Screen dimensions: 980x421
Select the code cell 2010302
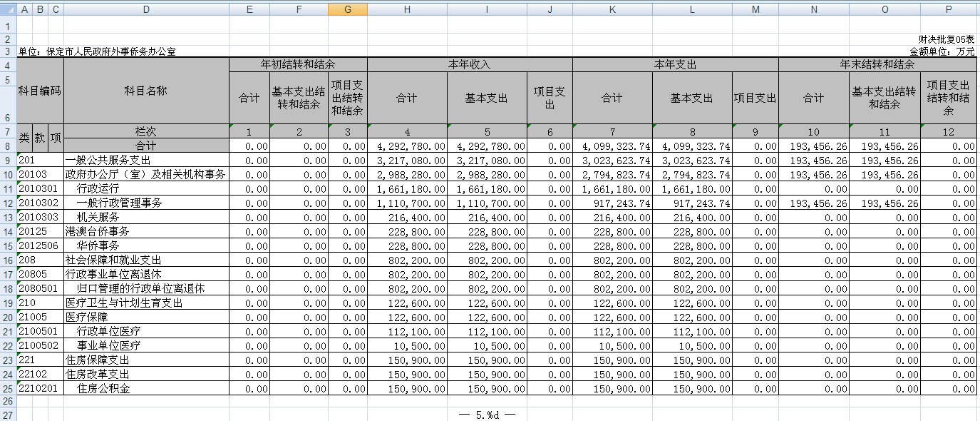click(40, 203)
